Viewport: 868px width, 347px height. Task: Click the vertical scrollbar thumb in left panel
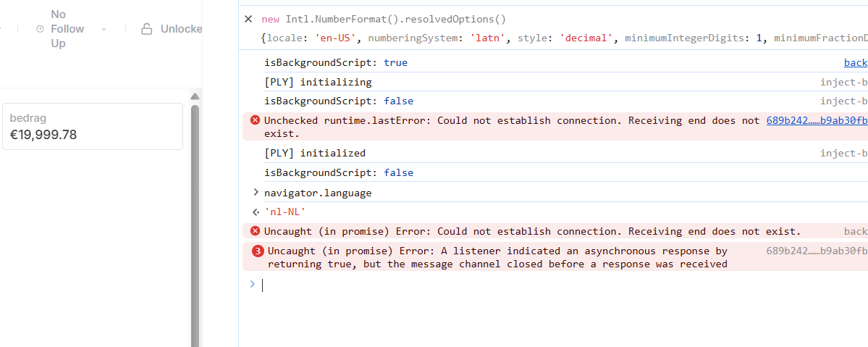click(195, 225)
